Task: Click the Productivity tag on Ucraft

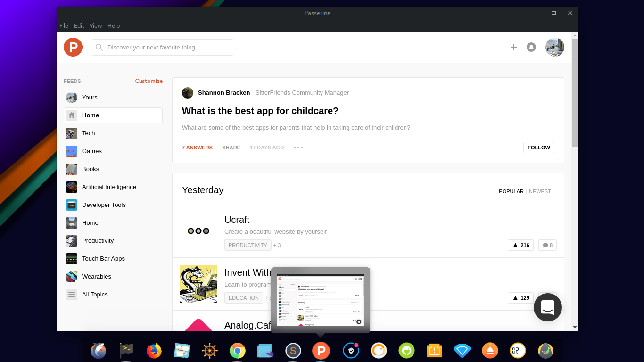Action: click(x=248, y=245)
